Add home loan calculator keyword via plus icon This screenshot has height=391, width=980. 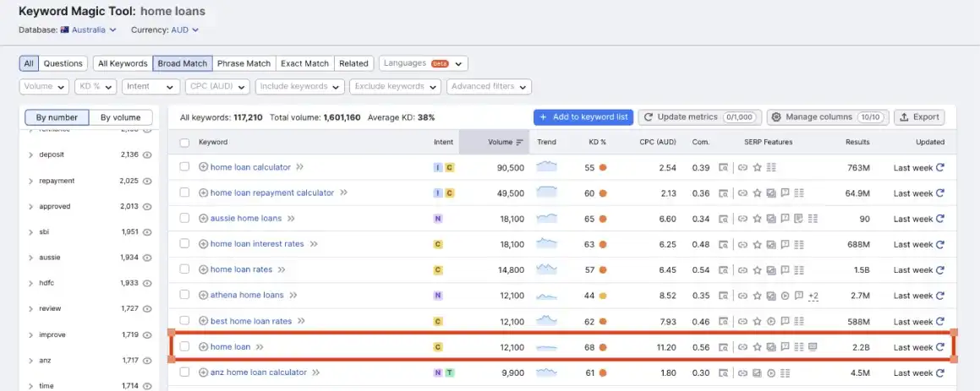pos(203,167)
